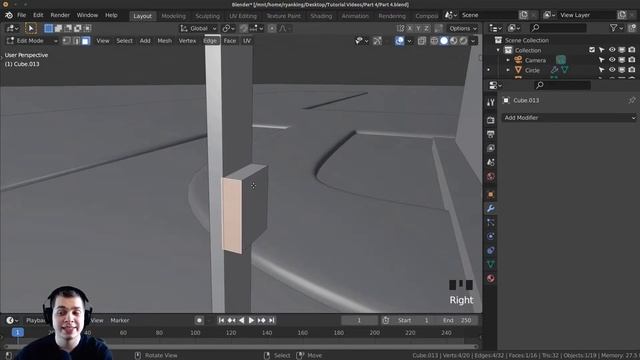Toggle Collection exclude checkbox
Image resolution: width=640 pixels, height=360 pixels.
592,50
